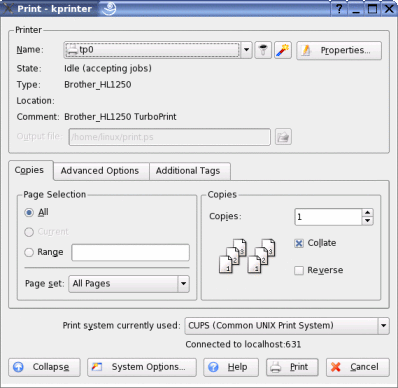
Task: Switch to the Copies tab
Action: (30, 170)
